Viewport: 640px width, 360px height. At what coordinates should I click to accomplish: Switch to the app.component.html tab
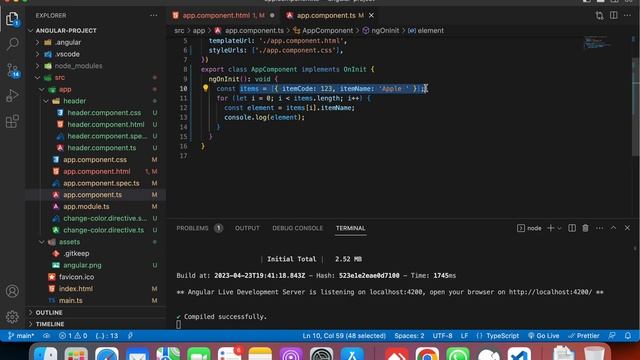pyautogui.click(x=223, y=16)
